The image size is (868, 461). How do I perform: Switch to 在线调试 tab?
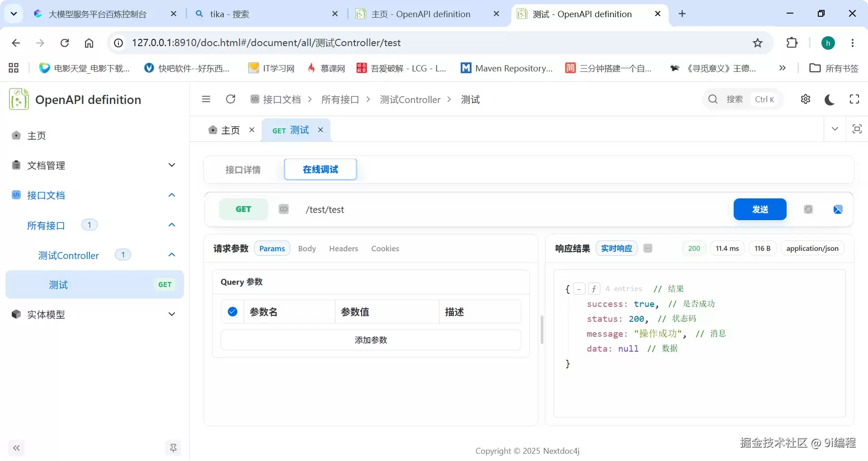pyautogui.click(x=321, y=169)
